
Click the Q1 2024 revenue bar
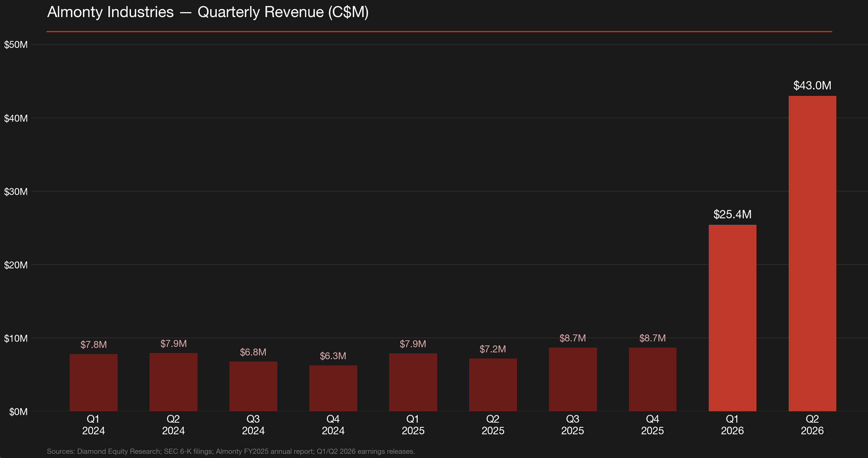[x=94, y=383]
